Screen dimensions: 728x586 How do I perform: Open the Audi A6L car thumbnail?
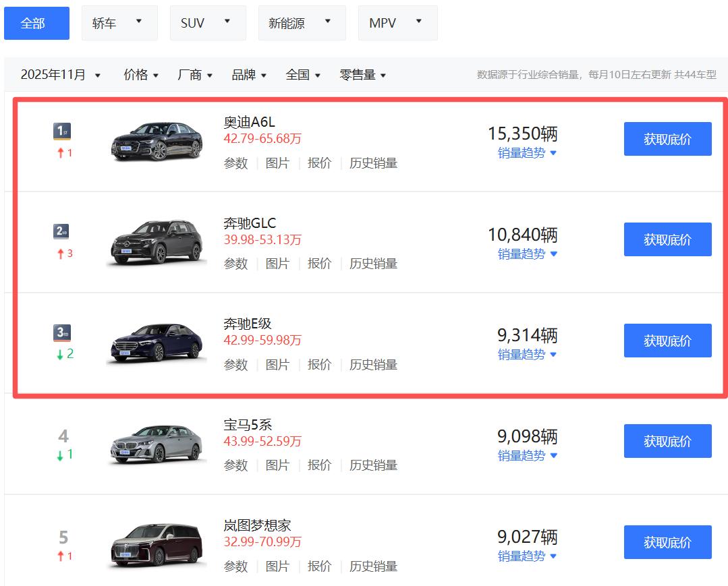click(x=157, y=141)
